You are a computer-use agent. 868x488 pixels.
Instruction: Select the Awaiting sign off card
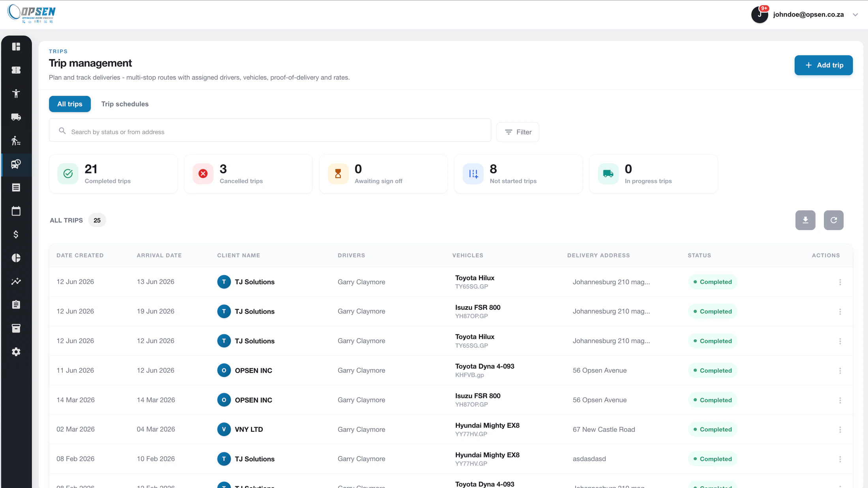click(383, 174)
